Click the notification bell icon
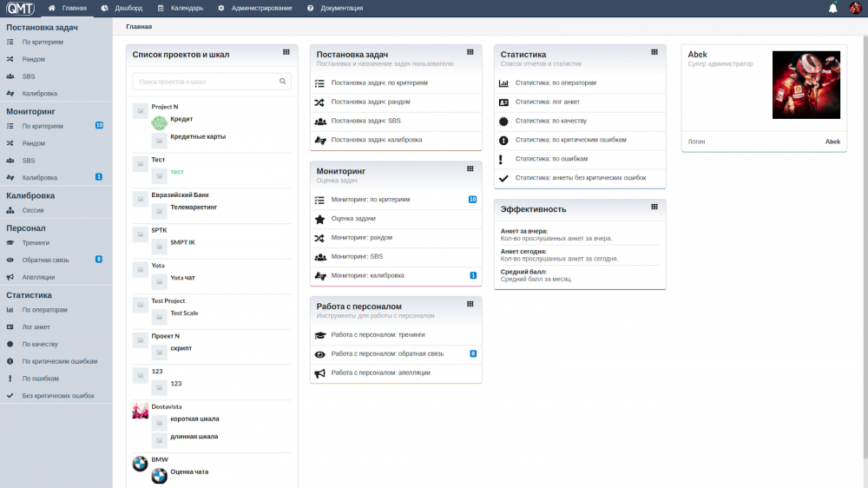The width and height of the screenshot is (868, 488). coord(833,8)
